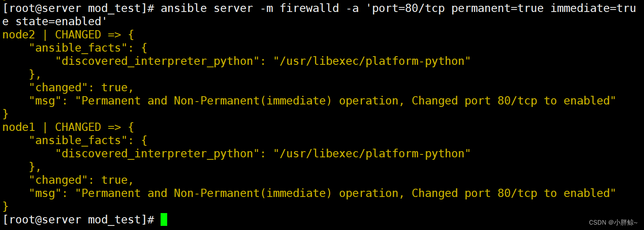Click the CHANGED status beside node2
Screen dimensions: 644x230
tap(78, 35)
